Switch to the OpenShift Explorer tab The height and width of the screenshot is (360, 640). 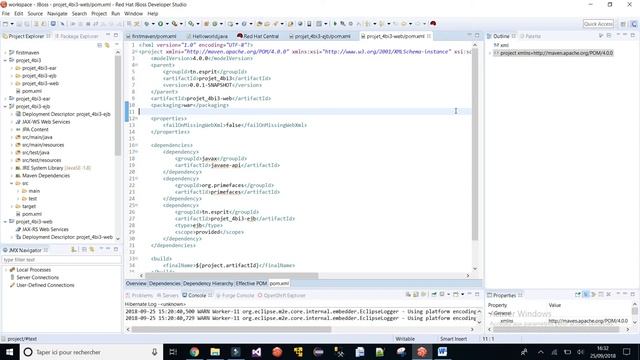click(x=282, y=295)
